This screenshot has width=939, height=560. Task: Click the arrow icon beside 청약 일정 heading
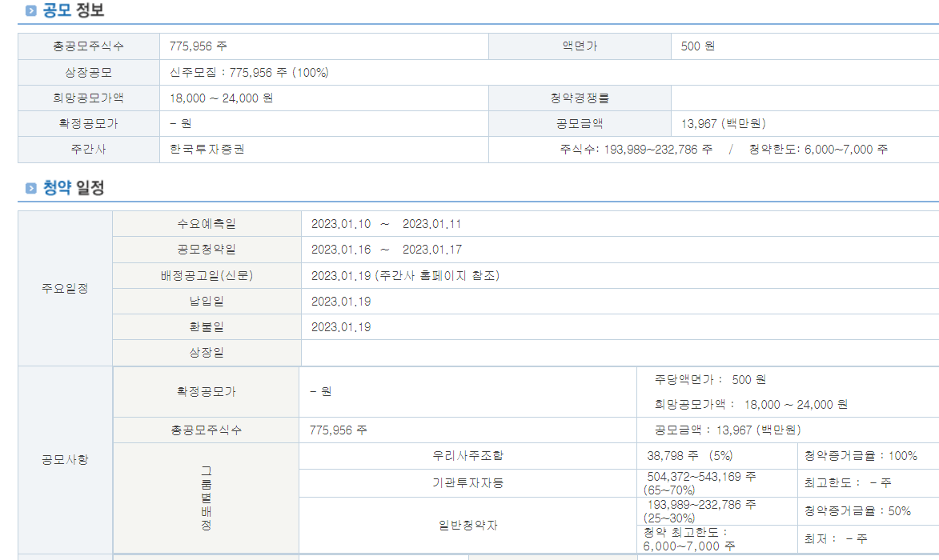(30, 189)
